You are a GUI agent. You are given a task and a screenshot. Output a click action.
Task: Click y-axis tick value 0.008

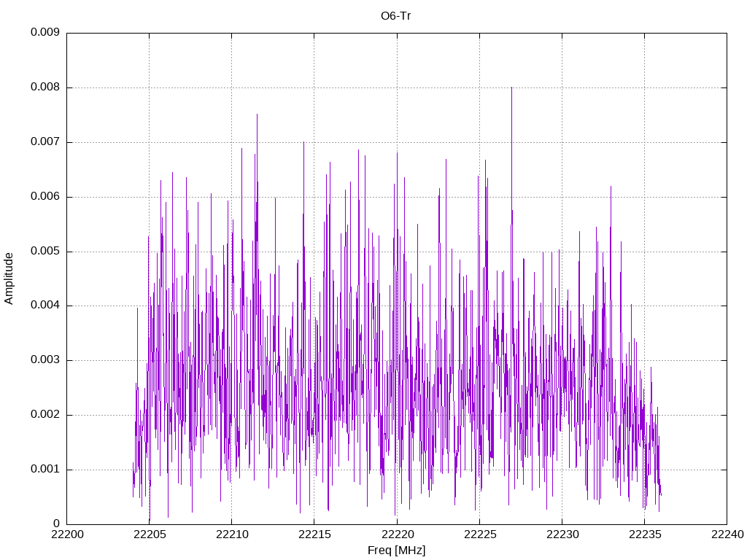pos(45,87)
